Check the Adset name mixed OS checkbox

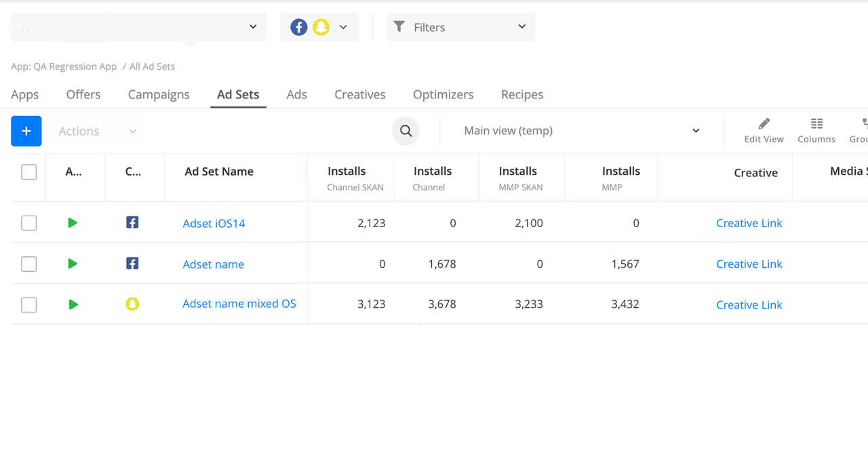tap(28, 305)
